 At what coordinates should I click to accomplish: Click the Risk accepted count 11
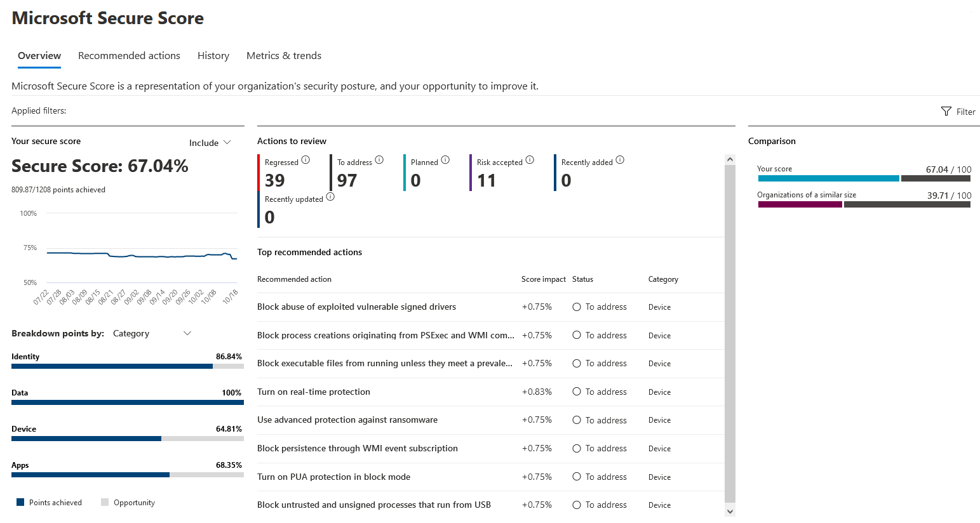tap(486, 180)
